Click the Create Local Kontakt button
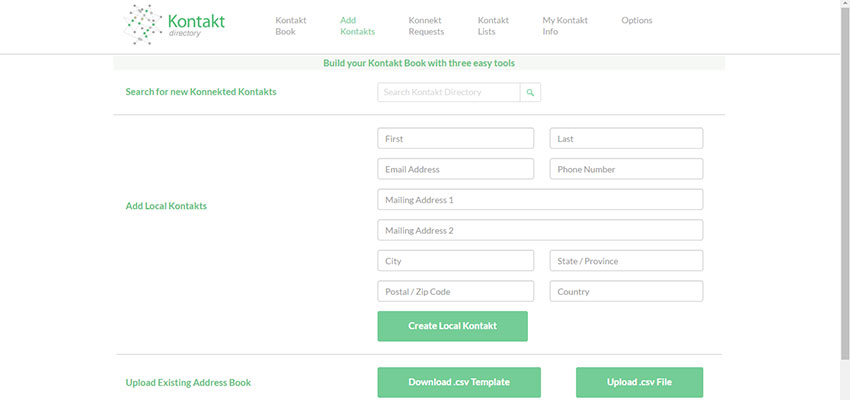This screenshot has width=850, height=400. [x=453, y=326]
